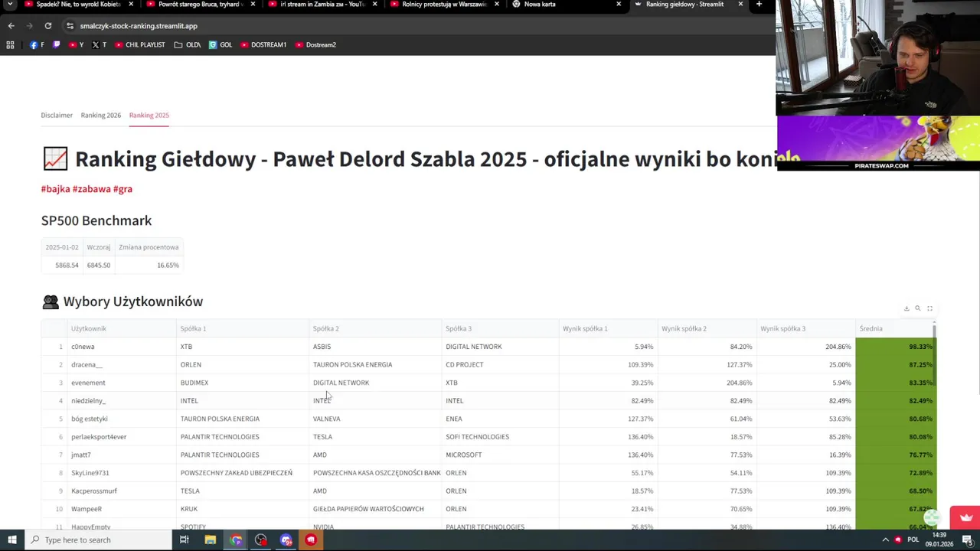This screenshot has width=980, height=551.
Task: Switch to irl stream in Zambia tab
Action: [x=322, y=5]
